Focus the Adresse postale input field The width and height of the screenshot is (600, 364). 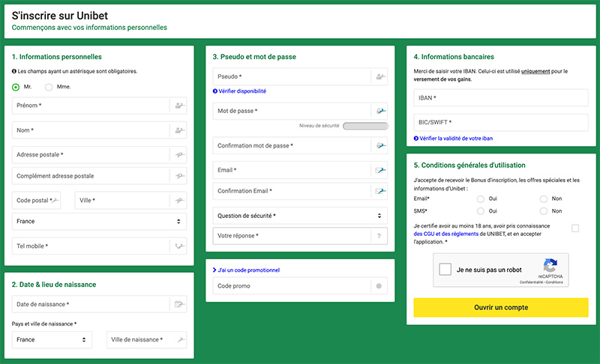coord(99,155)
